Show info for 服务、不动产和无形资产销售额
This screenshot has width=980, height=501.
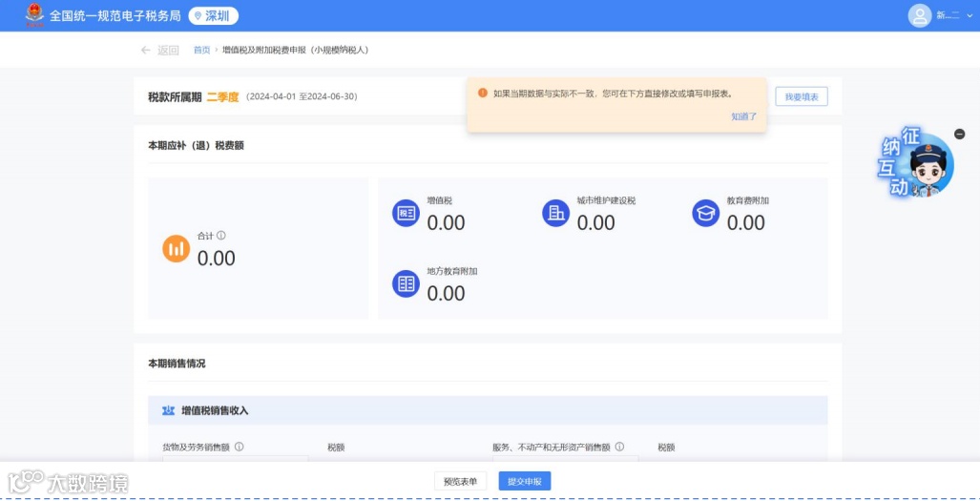[x=619, y=448]
